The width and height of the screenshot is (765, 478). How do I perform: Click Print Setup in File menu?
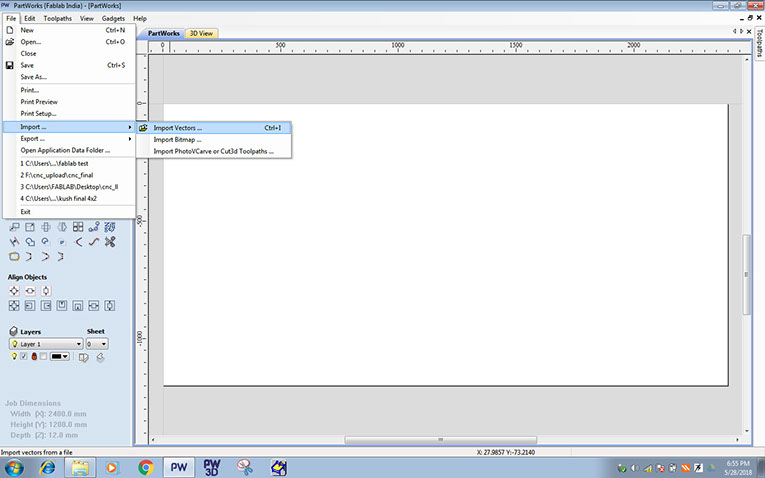click(69, 113)
